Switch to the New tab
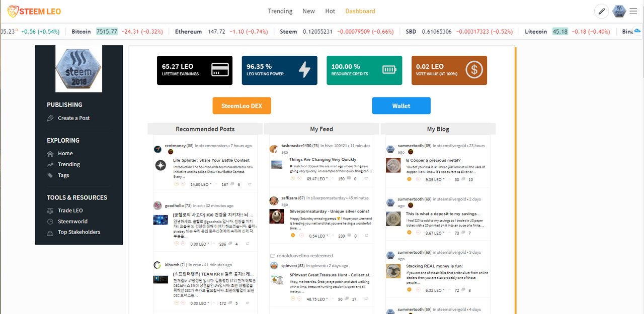 click(x=309, y=11)
